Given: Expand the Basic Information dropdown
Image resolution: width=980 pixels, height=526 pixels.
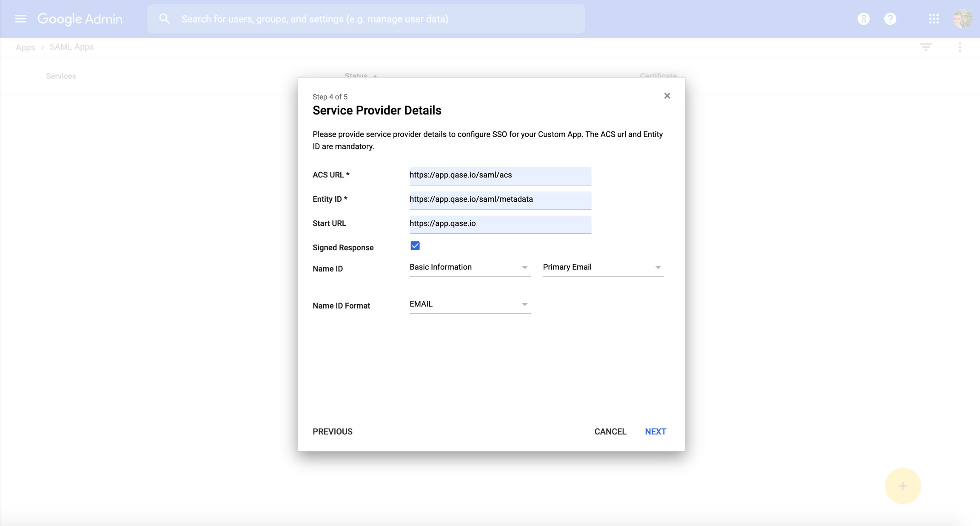Looking at the screenshot, I should (470, 267).
